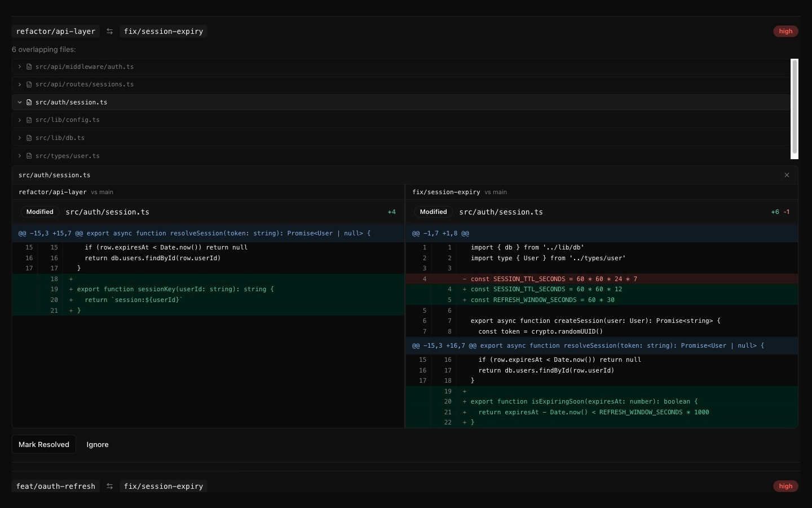Select the refactor/api-layer branch chip

56,32
